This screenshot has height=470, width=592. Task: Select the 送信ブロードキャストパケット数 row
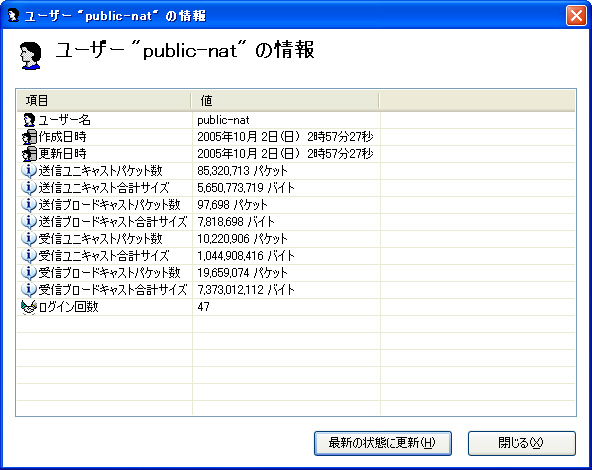tap(296, 205)
